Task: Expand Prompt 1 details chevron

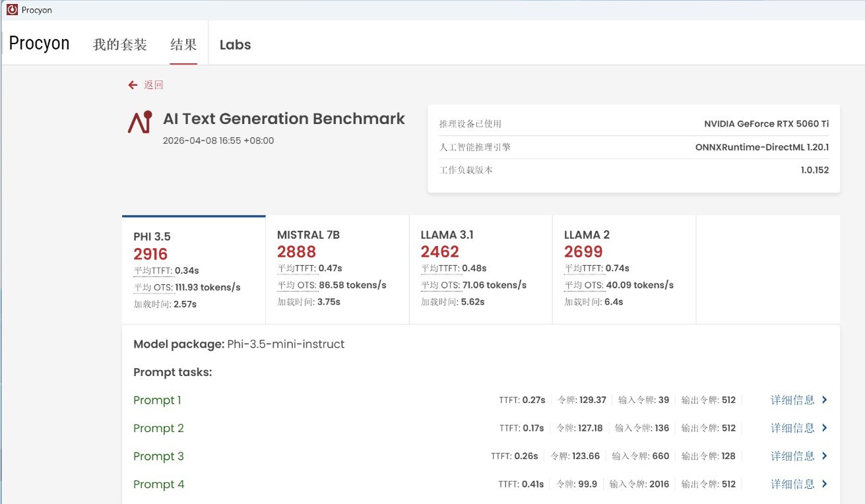Action: coord(824,400)
